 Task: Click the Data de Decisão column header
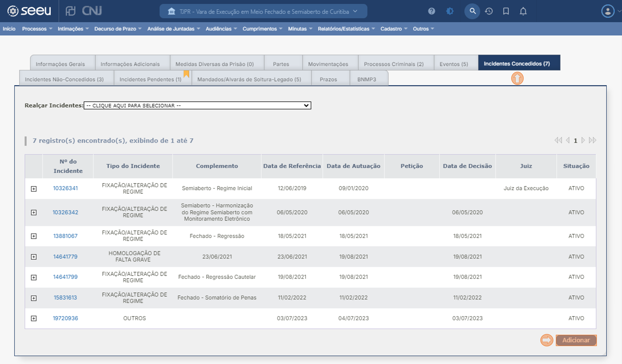pyautogui.click(x=467, y=166)
